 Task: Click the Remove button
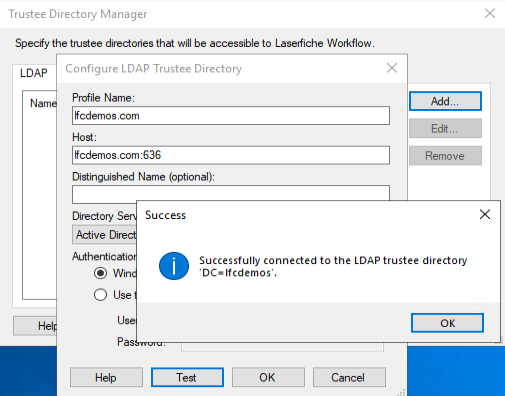445,156
